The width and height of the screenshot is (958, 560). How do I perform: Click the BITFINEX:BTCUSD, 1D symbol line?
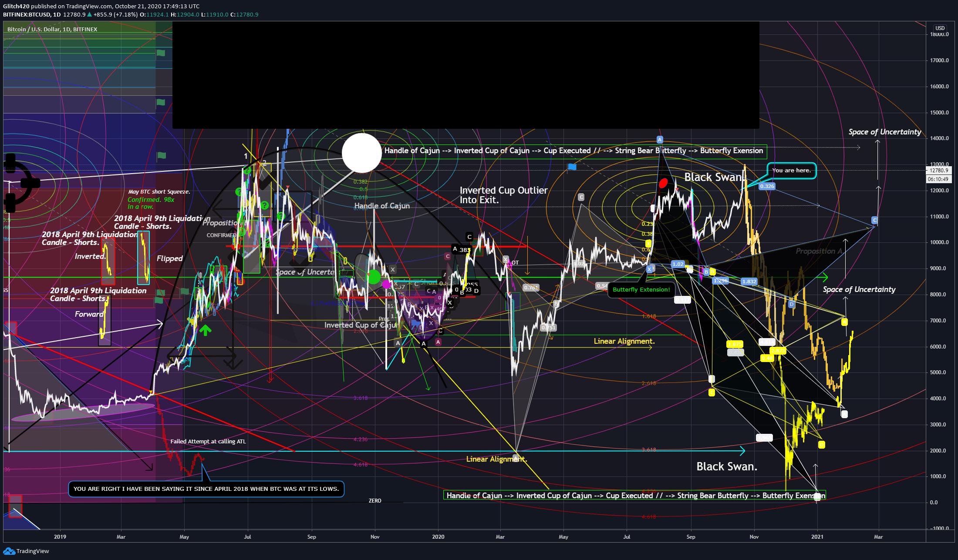(131, 14)
